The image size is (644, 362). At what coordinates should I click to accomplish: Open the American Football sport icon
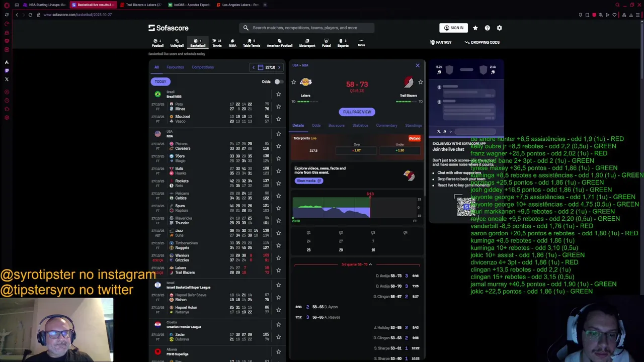coord(279,43)
